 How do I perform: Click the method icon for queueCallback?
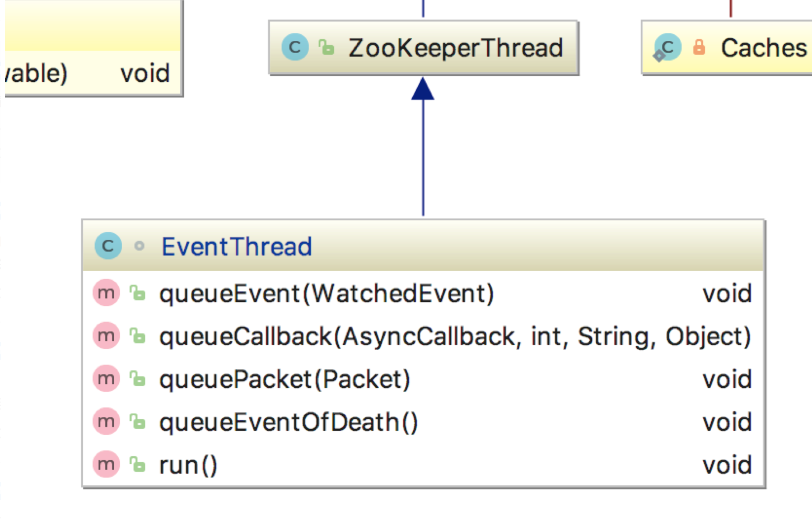pos(106,336)
